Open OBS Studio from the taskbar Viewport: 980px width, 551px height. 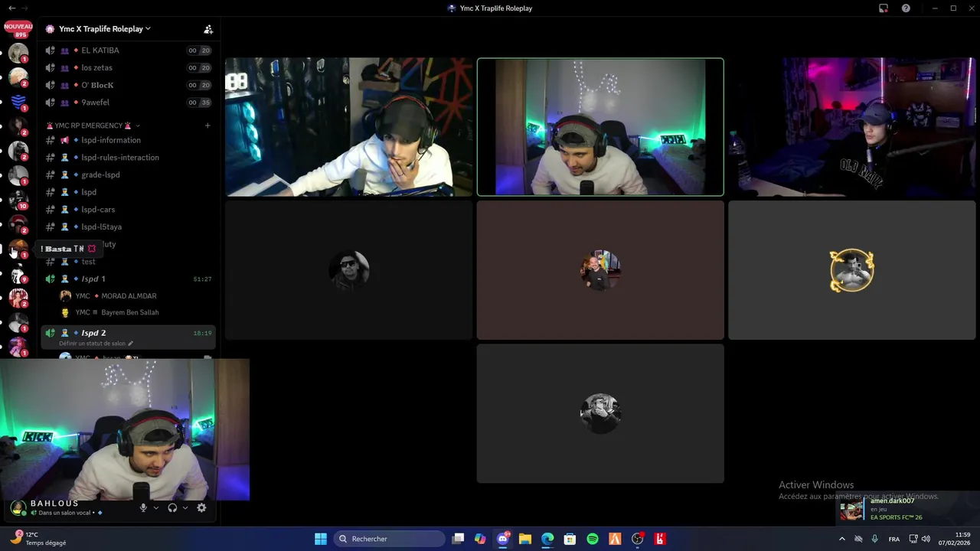click(637, 539)
